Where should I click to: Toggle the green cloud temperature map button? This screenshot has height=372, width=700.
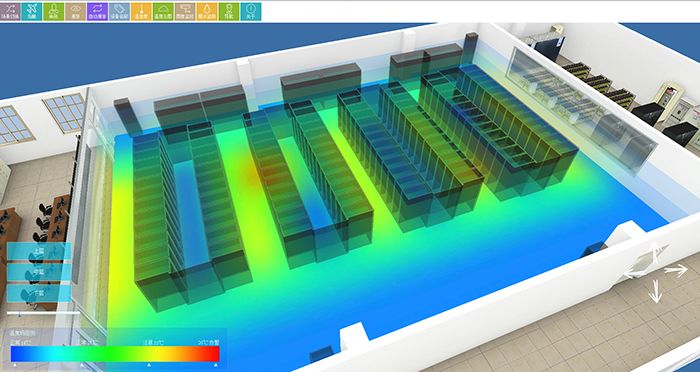tap(163, 11)
